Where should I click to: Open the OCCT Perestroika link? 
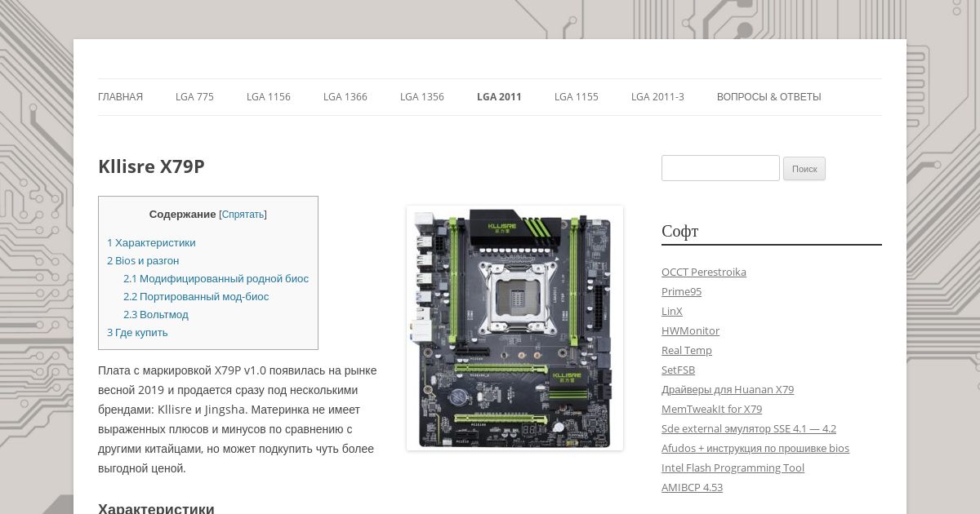point(704,272)
